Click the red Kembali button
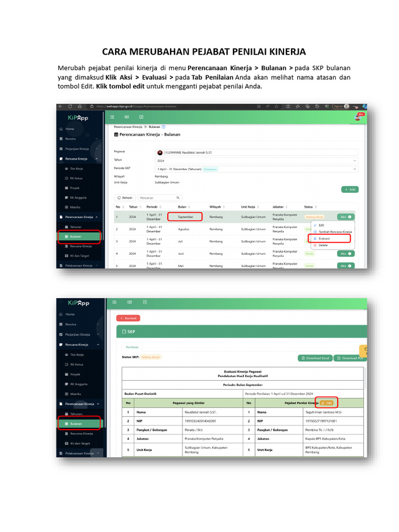 128,318
